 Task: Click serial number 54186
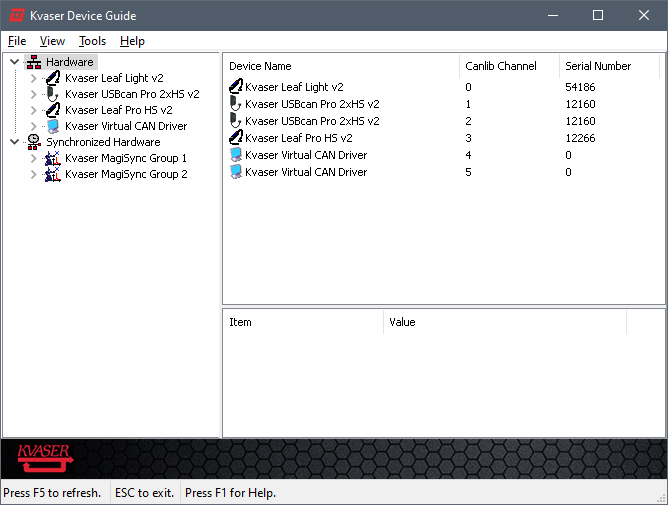(x=580, y=87)
